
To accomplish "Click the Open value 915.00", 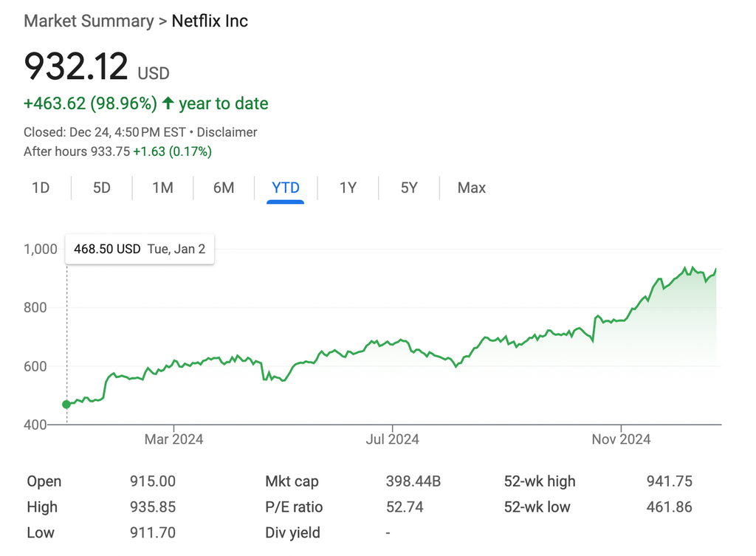I will 152,481.
